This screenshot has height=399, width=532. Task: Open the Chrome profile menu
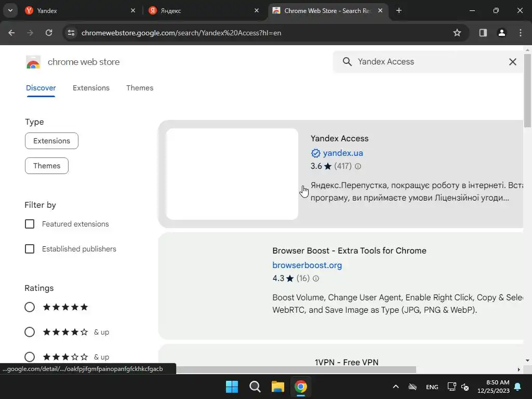tap(502, 33)
